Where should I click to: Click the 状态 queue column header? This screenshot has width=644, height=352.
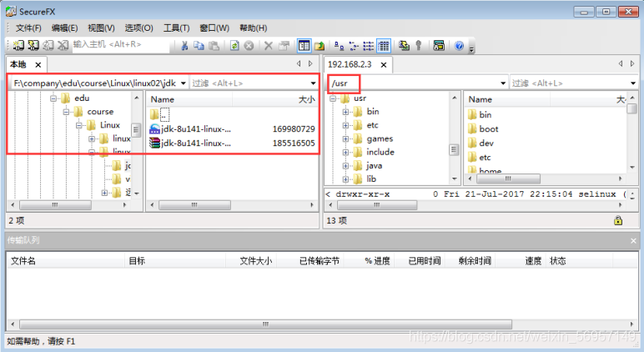[579, 261]
